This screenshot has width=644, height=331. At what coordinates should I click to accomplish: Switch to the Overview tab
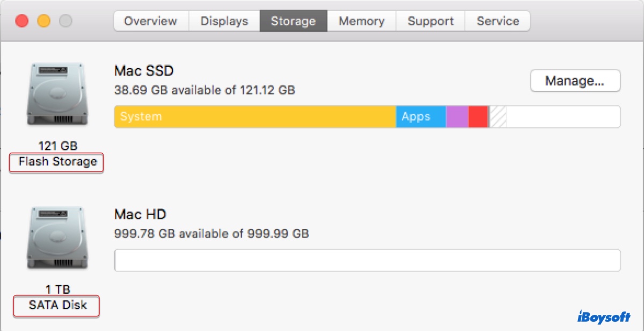point(150,21)
